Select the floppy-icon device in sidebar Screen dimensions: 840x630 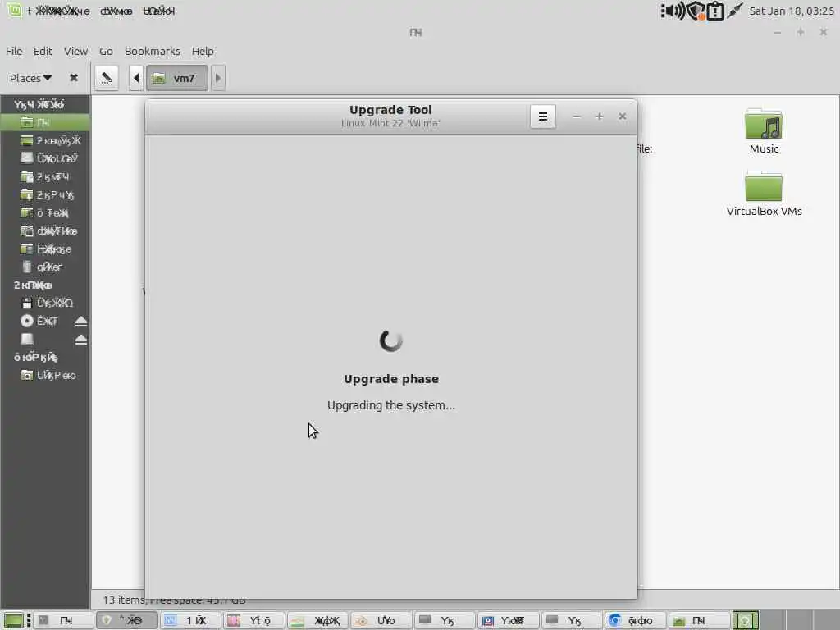[46, 303]
